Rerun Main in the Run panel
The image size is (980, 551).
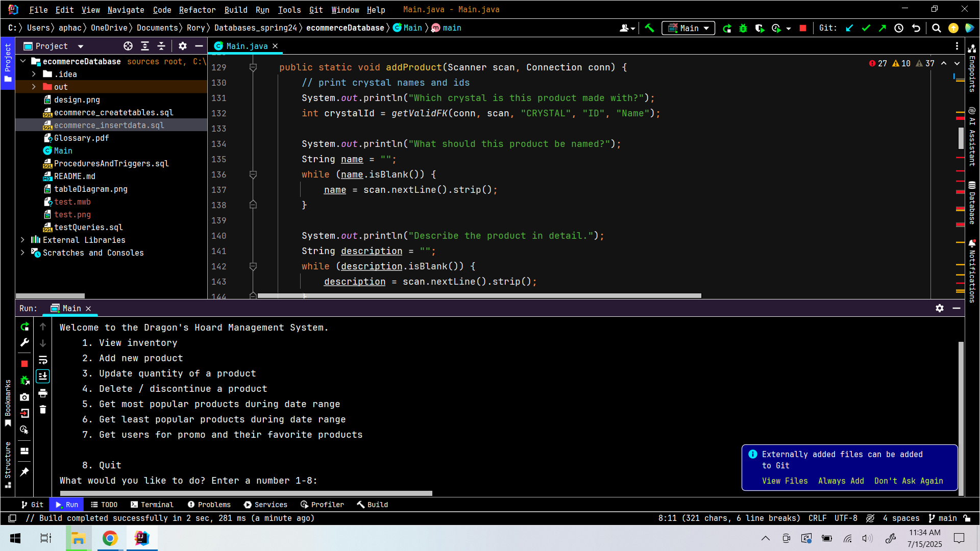click(x=24, y=327)
